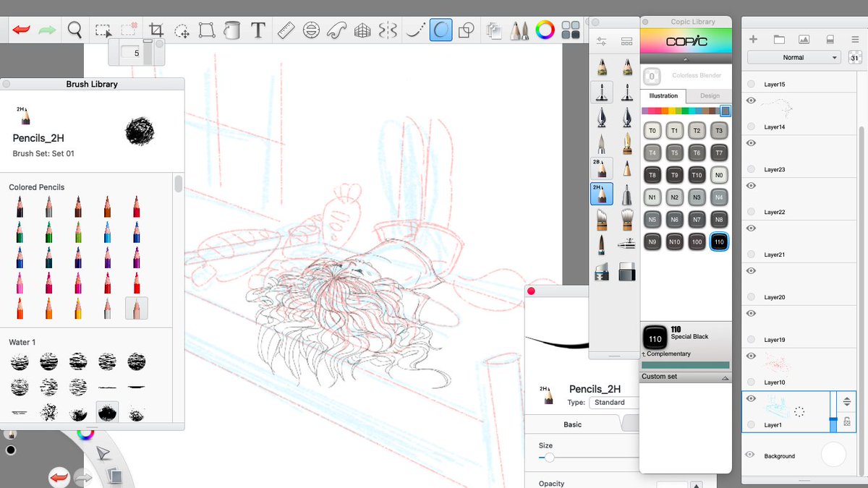The height and width of the screenshot is (488, 868).
Task: Select Copic color T5
Action: pos(675,153)
